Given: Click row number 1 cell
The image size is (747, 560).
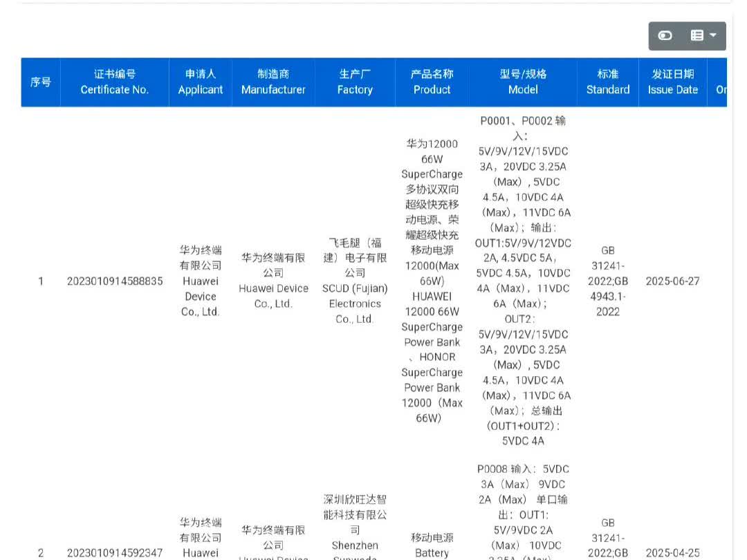Looking at the screenshot, I should pyautogui.click(x=41, y=281).
